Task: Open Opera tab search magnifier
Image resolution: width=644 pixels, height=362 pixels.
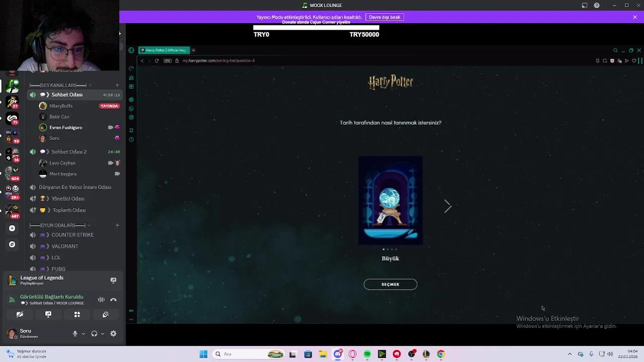Action: (x=615, y=50)
